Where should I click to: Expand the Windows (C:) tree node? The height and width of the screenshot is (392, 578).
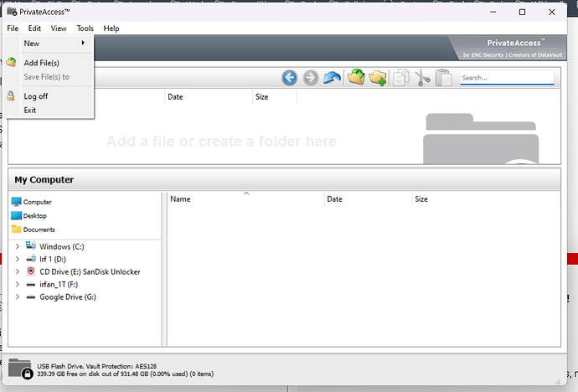(17, 246)
